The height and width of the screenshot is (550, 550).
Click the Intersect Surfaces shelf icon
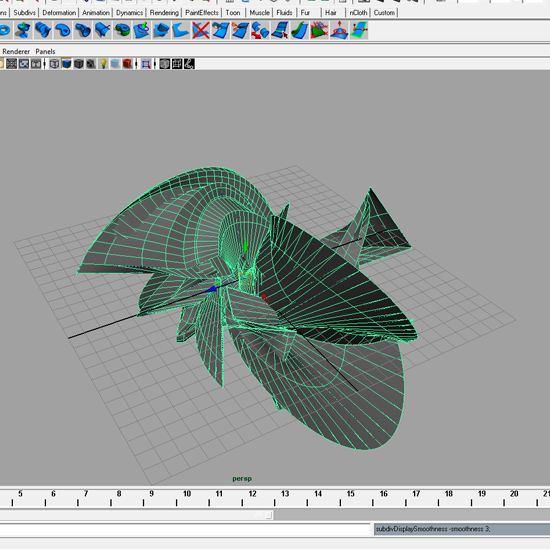(x=161, y=30)
